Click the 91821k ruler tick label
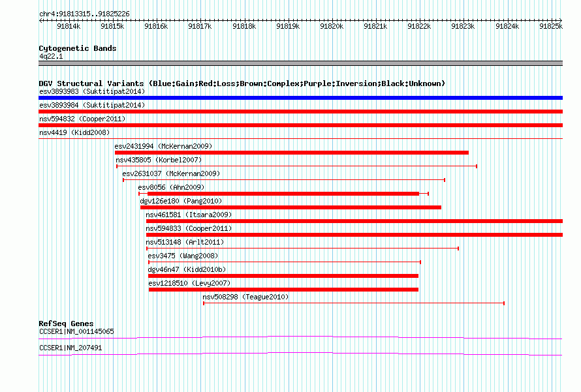The height and width of the screenshot is (392, 581). pyautogui.click(x=375, y=26)
